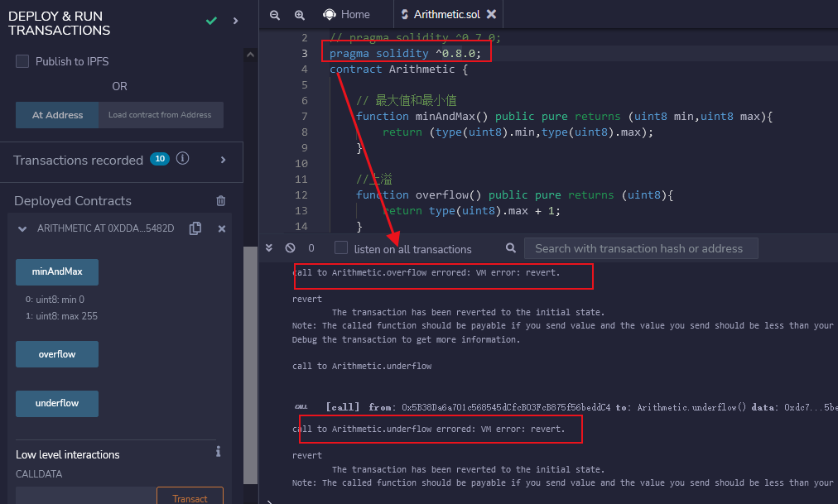
Task: Click the 'return type(uint8).max + 1' line
Action: click(471, 211)
